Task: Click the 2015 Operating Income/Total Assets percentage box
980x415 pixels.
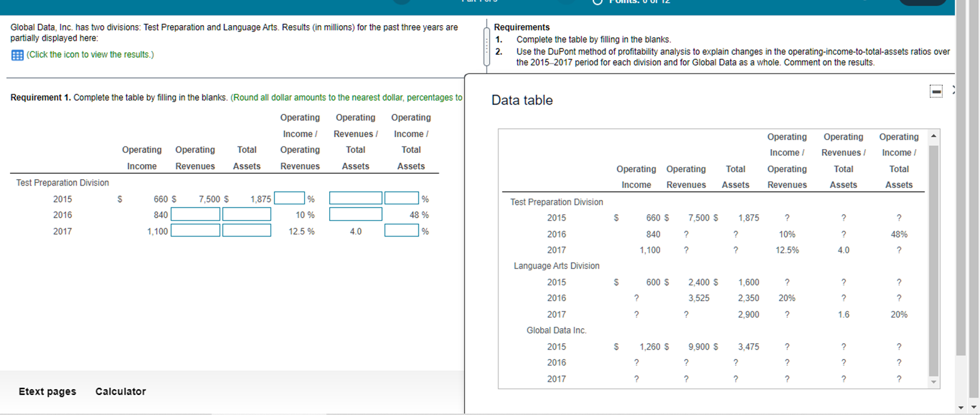Action: tap(401, 198)
